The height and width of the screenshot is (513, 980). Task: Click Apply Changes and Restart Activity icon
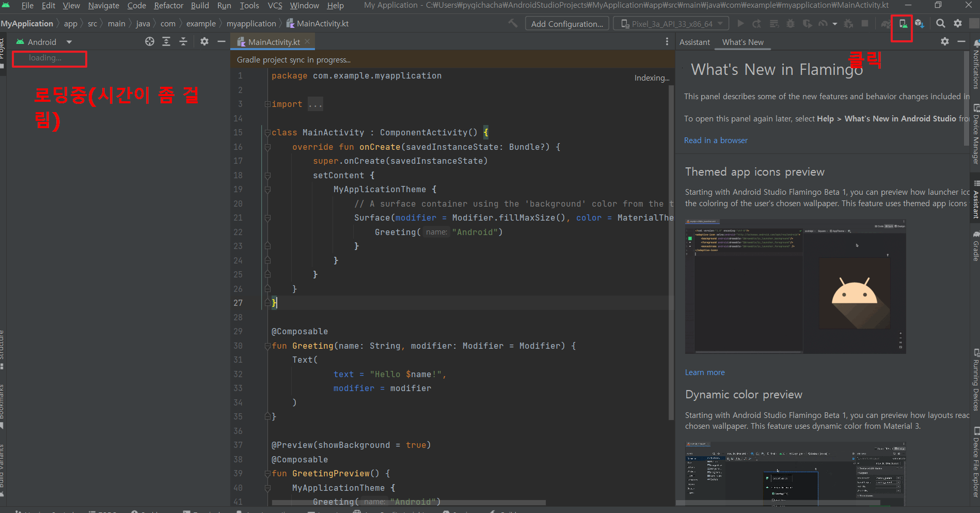pyautogui.click(x=757, y=23)
